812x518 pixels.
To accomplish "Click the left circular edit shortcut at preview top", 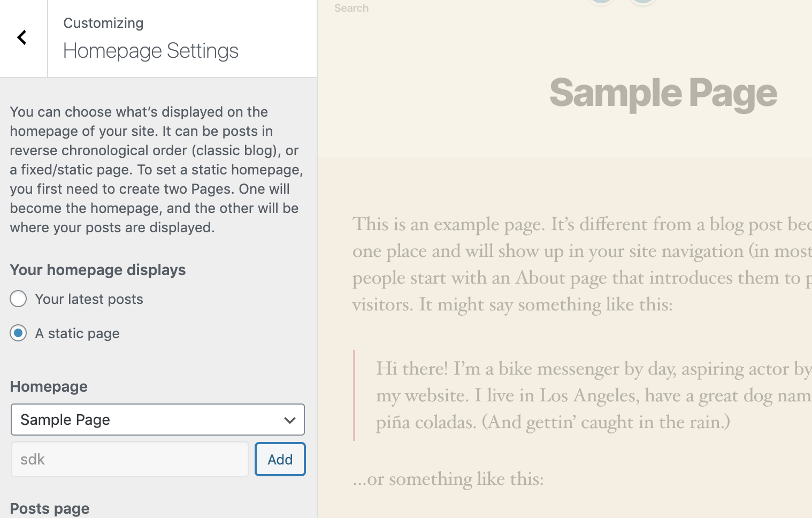I will pos(601,2).
